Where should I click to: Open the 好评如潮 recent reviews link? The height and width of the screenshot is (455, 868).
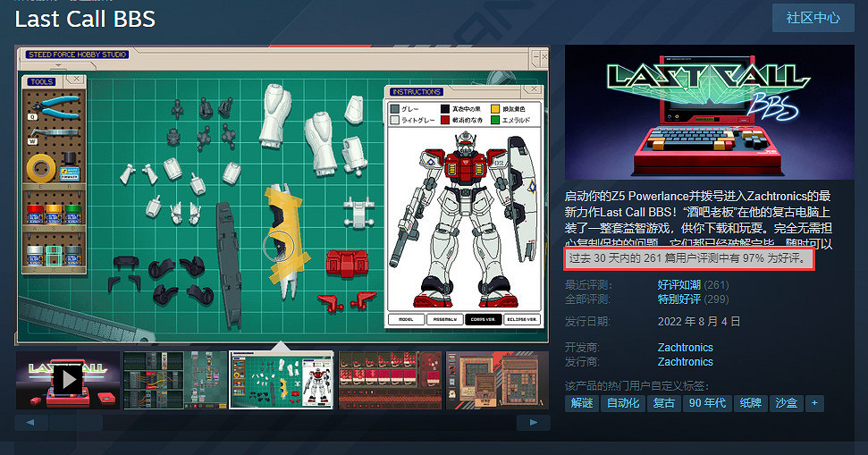click(678, 285)
